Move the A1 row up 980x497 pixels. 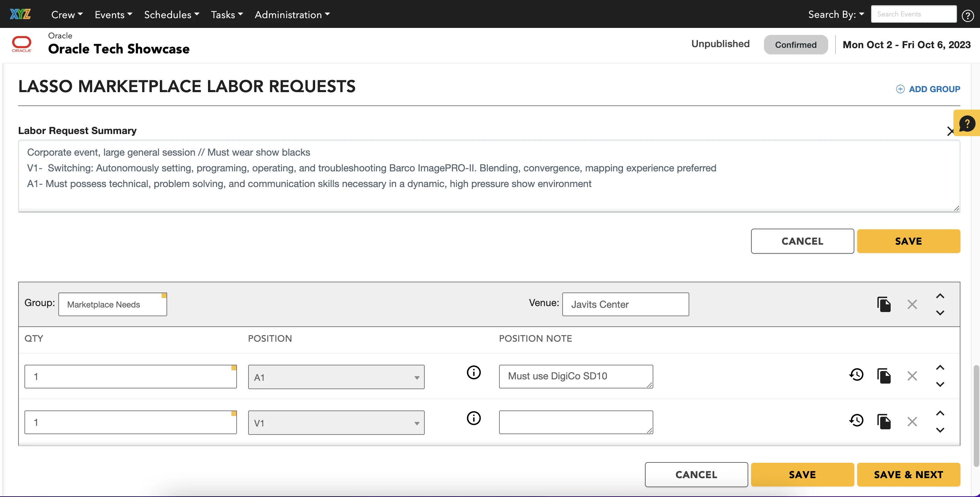(x=940, y=368)
